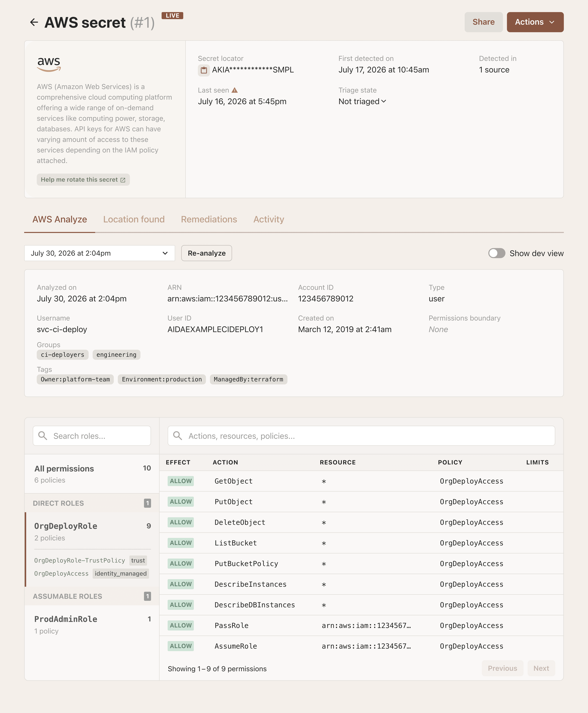The image size is (588, 713).
Task: Switch to the AWS Analyze tab
Action: [x=60, y=219]
